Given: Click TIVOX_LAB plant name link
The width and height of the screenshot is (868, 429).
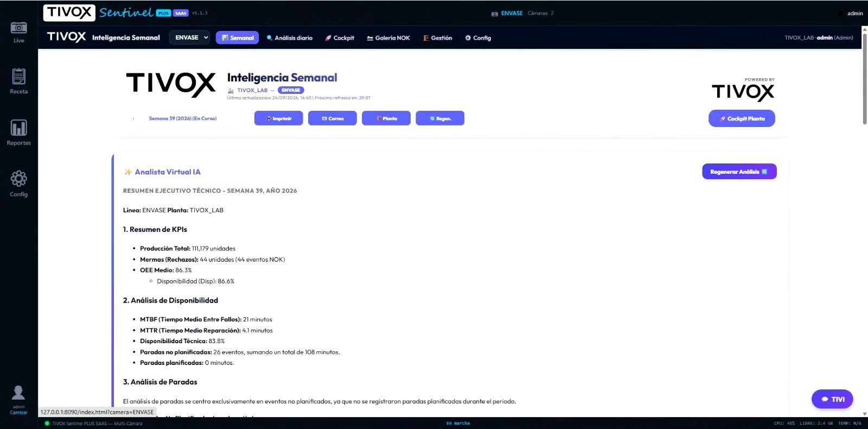Looking at the screenshot, I should tap(252, 91).
